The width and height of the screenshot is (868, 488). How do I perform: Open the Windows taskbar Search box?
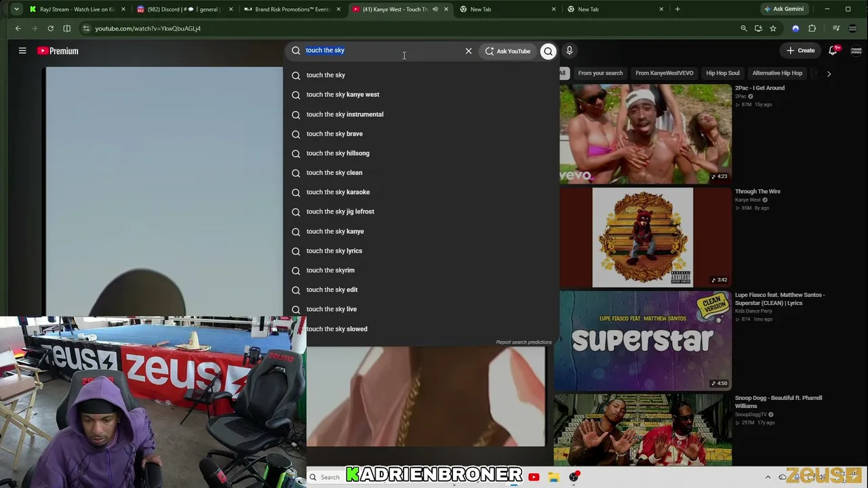click(325, 477)
